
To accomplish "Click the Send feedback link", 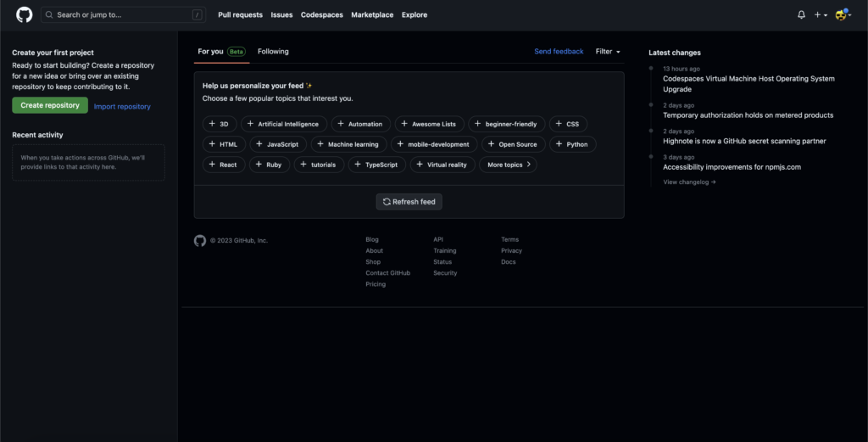I will coord(559,52).
